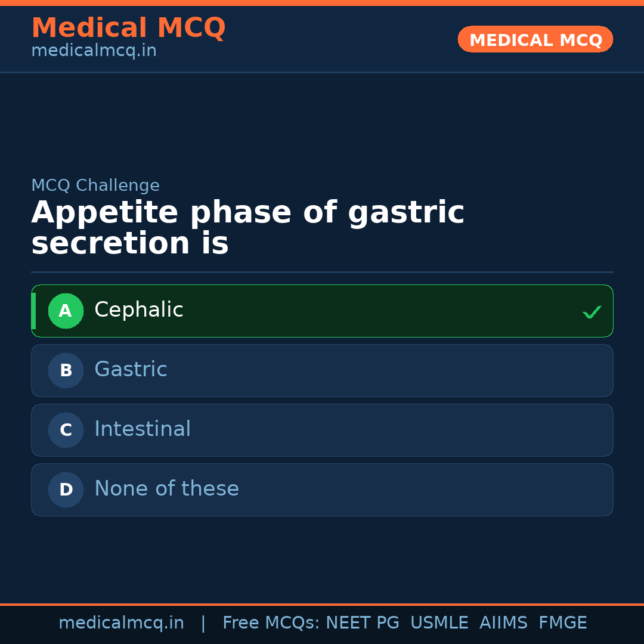Open the Medical MCQ header title
The image size is (644, 644).
tap(128, 28)
